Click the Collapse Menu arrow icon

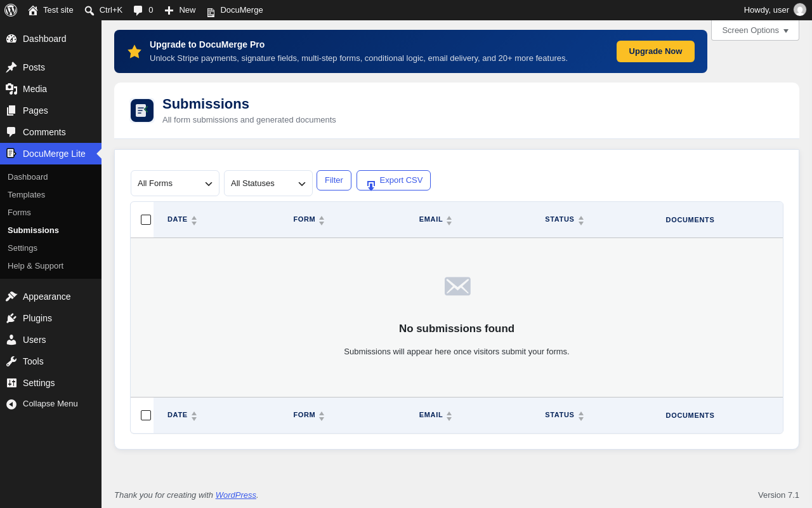[11, 404]
